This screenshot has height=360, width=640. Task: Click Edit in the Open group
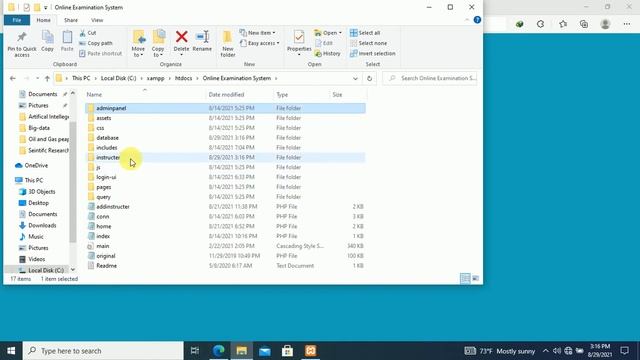point(324,43)
